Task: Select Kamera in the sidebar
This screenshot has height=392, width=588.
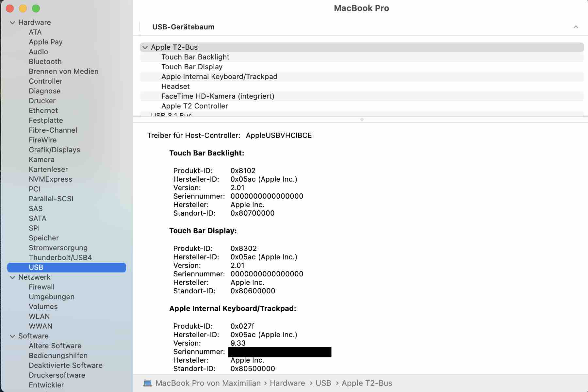Action: coord(41,159)
